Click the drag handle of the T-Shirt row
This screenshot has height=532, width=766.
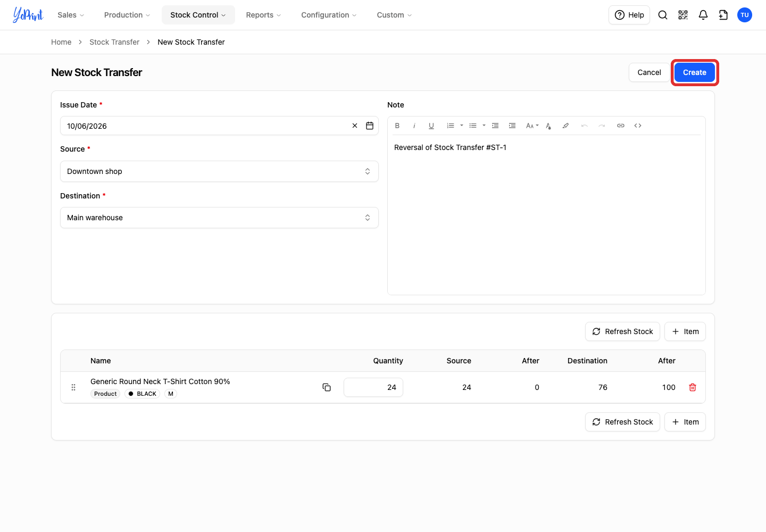pos(73,387)
